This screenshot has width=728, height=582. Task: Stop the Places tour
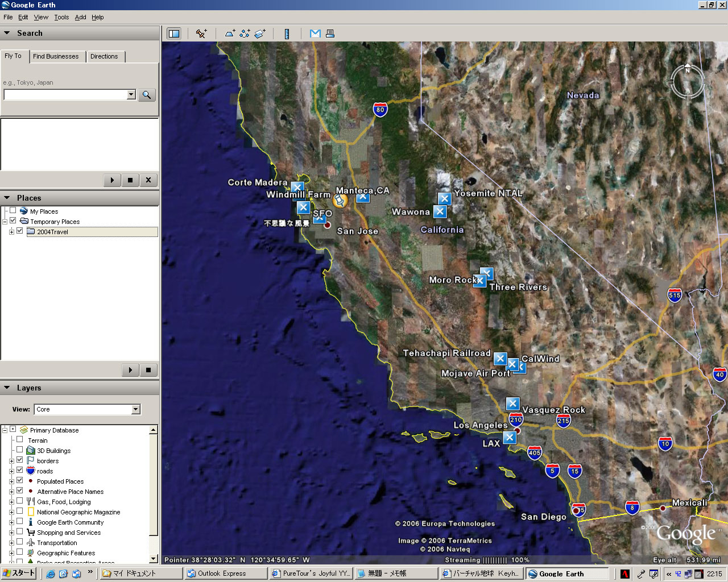click(x=148, y=370)
